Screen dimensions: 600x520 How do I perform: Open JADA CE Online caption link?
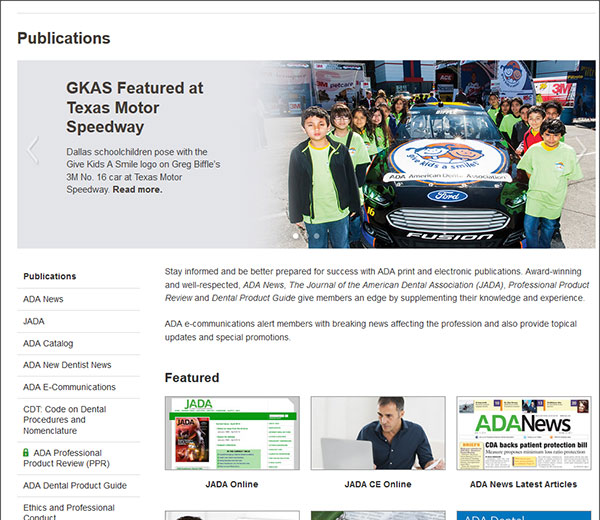[x=378, y=484]
